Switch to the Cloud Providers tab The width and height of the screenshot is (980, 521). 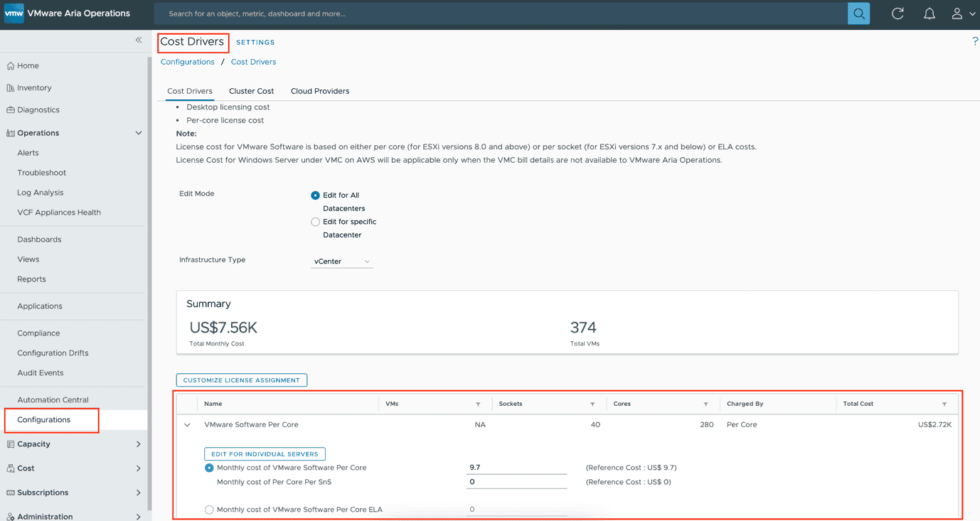click(x=319, y=91)
